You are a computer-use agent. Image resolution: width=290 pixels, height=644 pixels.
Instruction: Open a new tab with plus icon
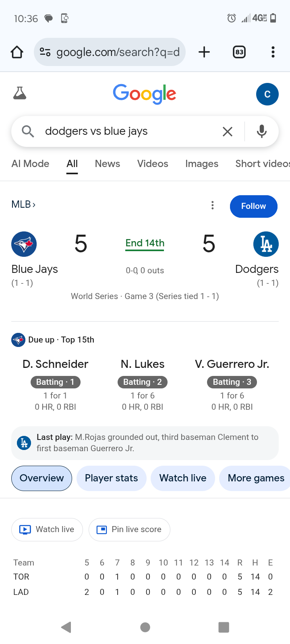[x=204, y=52]
